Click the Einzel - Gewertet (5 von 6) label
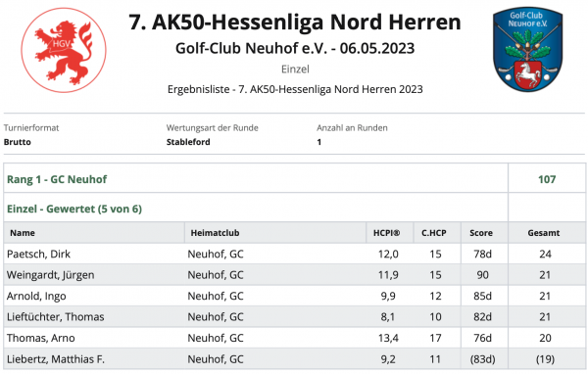 click(74, 209)
